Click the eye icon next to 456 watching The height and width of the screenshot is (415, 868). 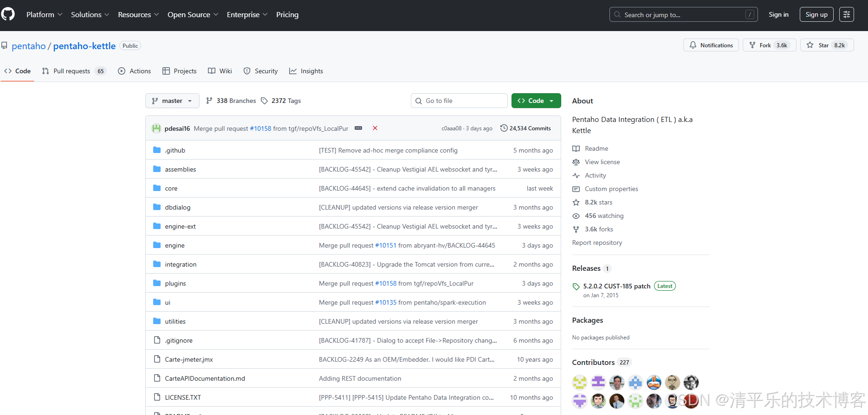[x=576, y=216]
